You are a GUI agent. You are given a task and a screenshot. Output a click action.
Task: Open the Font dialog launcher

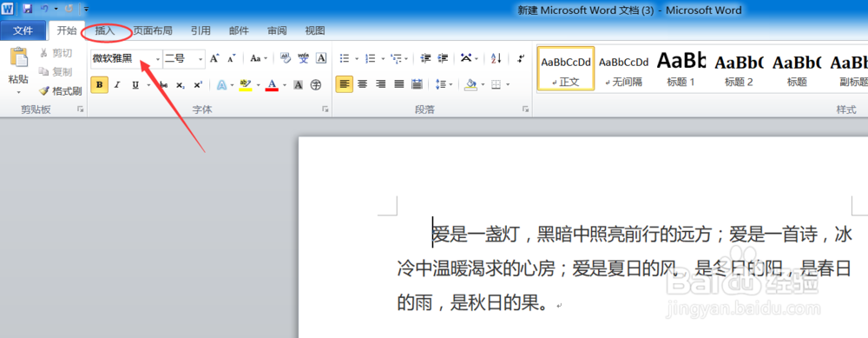[x=325, y=109]
